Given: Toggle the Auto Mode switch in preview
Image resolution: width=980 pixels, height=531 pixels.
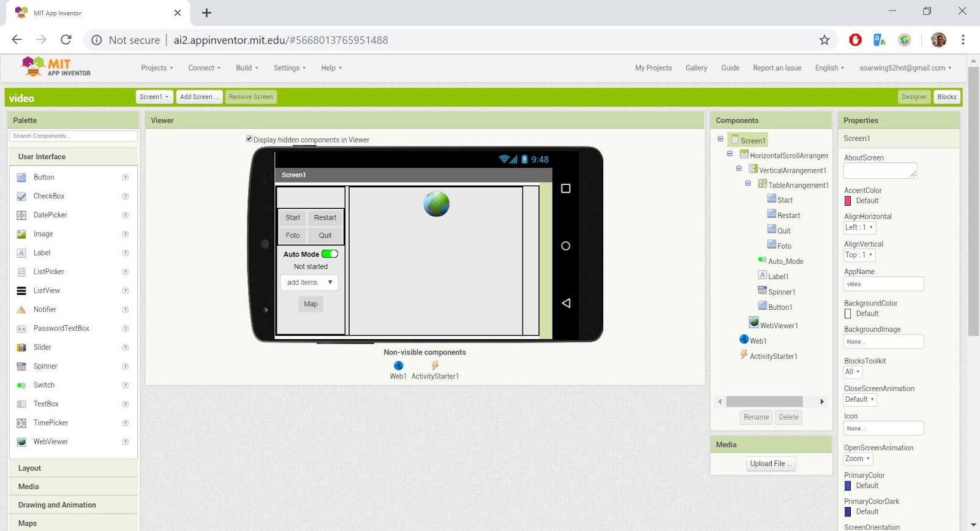Looking at the screenshot, I should point(330,254).
